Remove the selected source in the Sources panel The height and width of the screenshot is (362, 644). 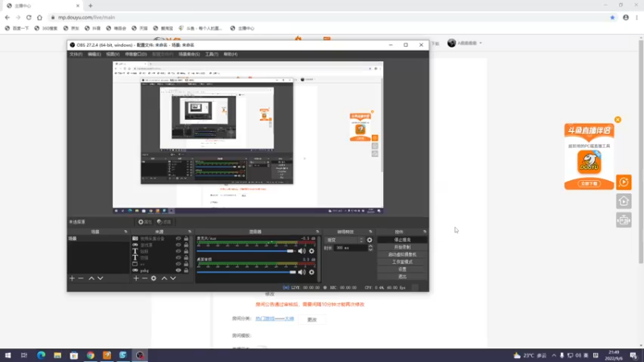coord(145,278)
